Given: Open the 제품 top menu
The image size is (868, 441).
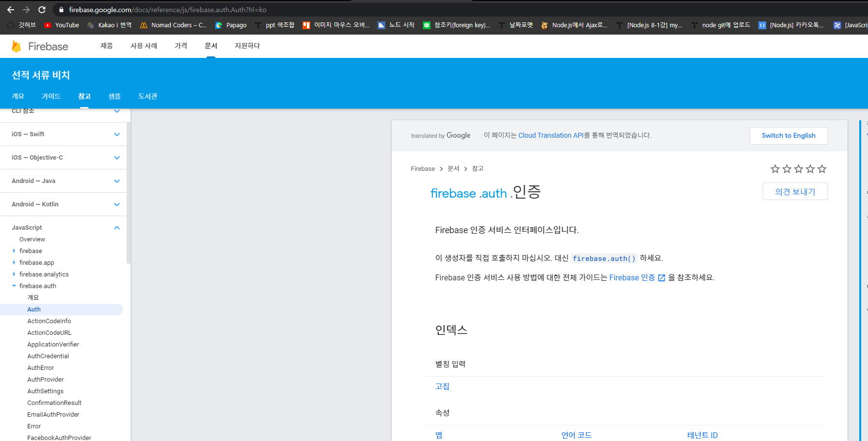Looking at the screenshot, I should (107, 46).
